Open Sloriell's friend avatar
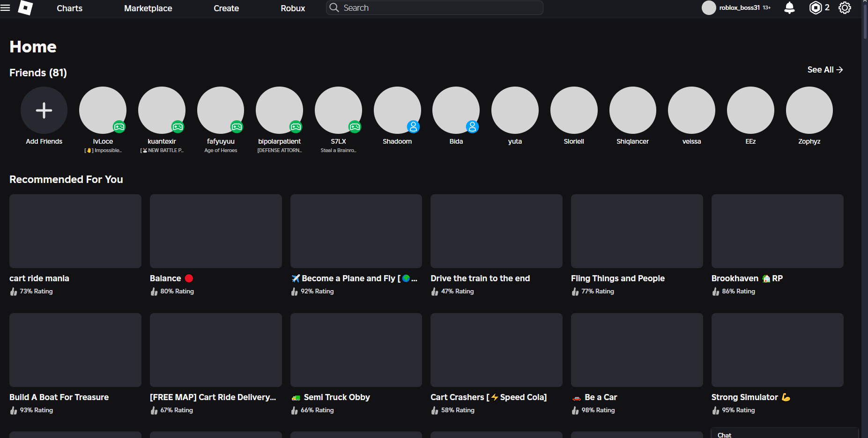The height and width of the screenshot is (438, 868). [x=574, y=110]
